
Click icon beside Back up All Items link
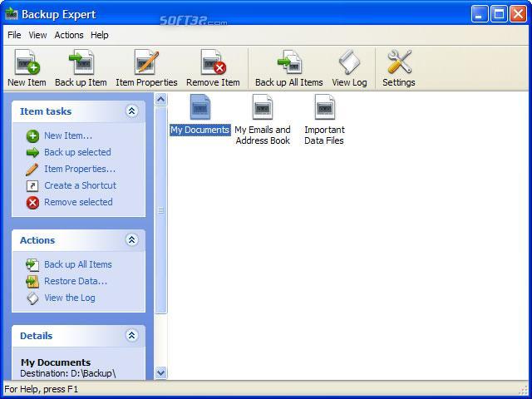32,264
